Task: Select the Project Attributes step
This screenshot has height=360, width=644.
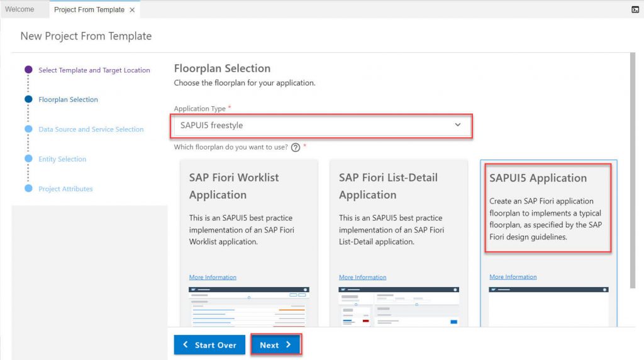Action: 65,189
